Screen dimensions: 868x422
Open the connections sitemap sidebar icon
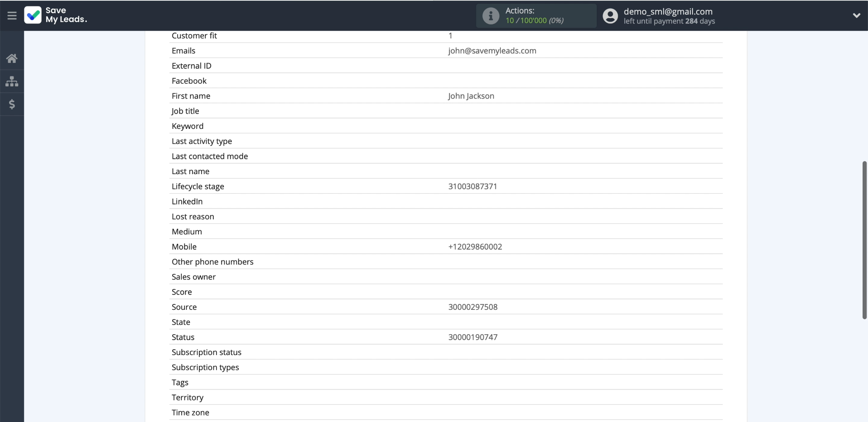click(x=12, y=81)
